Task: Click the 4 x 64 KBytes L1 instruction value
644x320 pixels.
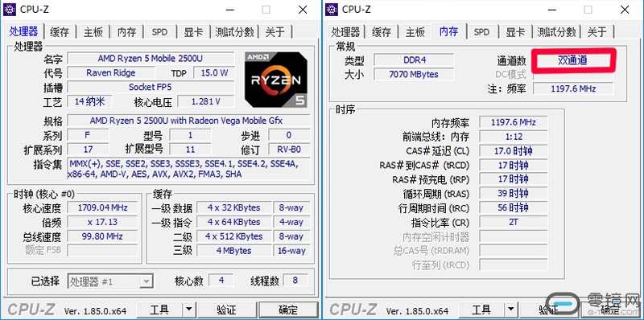Action: [233, 222]
